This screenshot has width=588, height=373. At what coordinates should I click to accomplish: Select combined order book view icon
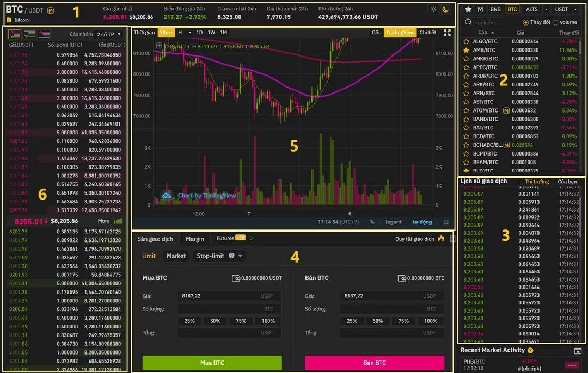[15, 34]
